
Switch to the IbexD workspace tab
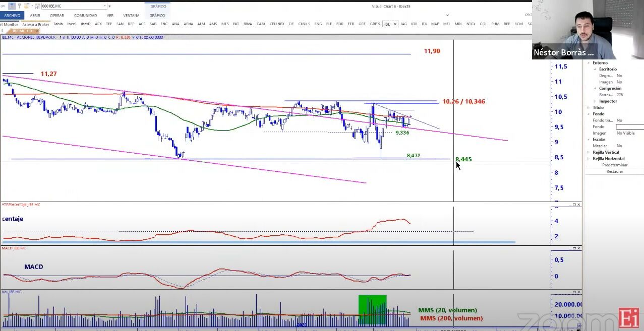pyautogui.click(x=86, y=24)
